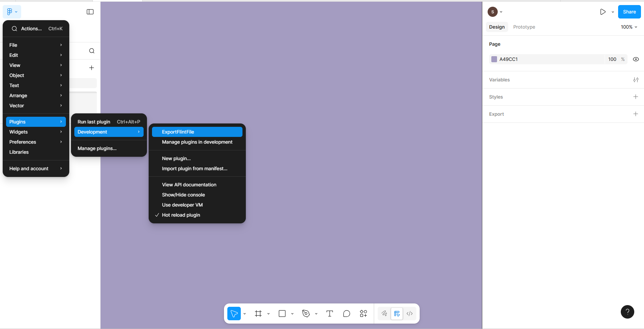This screenshot has width=644, height=329.
Task: Switch to the Design tab
Action: 497,27
